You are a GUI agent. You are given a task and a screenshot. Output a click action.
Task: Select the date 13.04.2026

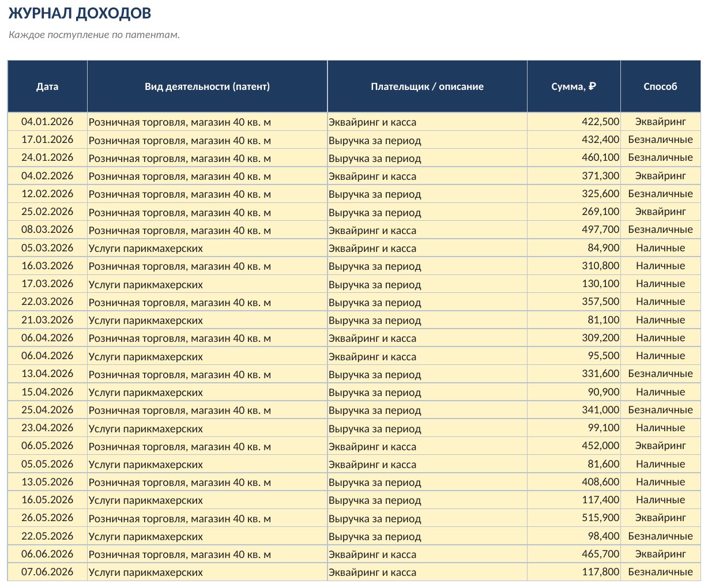point(47,374)
